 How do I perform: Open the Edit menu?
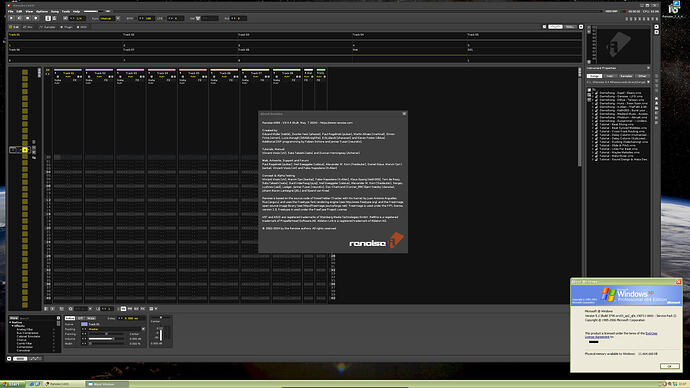[x=19, y=11]
